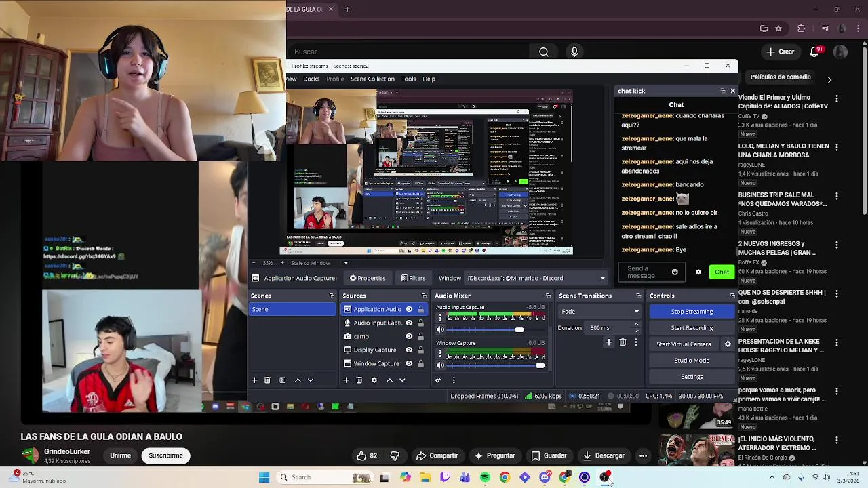Open the OBS Tools menu

coord(408,79)
